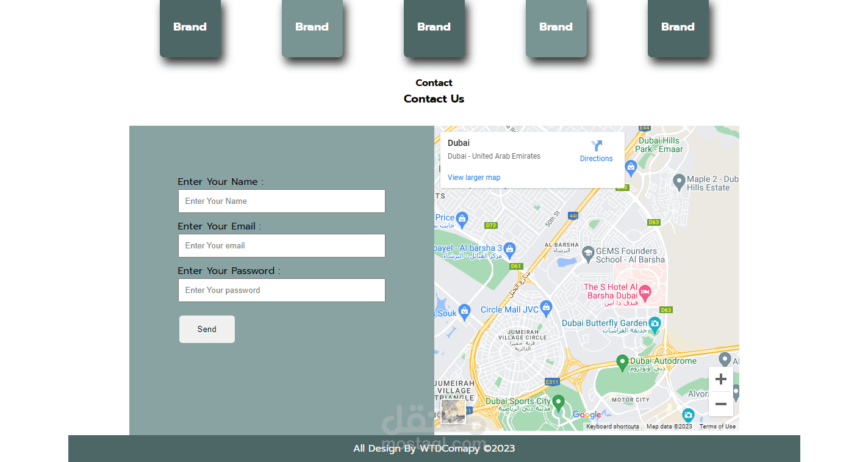Click the Dubai Sports City green pin

pyautogui.click(x=558, y=403)
